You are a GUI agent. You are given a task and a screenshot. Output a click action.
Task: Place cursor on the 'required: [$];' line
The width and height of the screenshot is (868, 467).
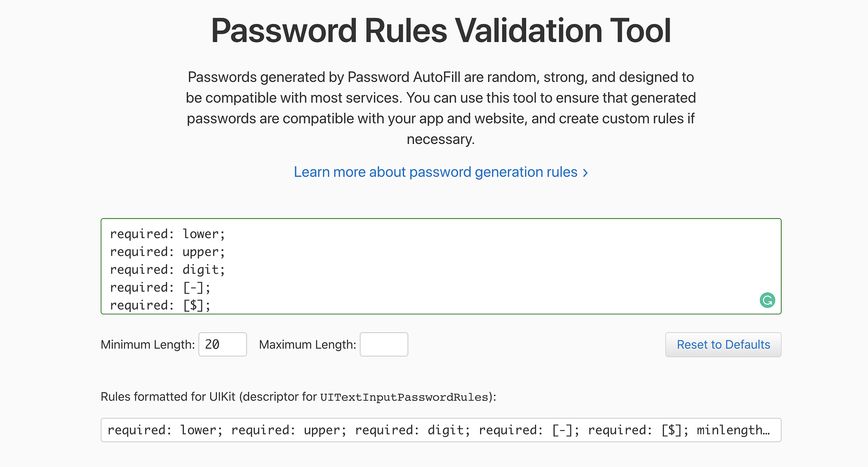click(x=160, y=305)
